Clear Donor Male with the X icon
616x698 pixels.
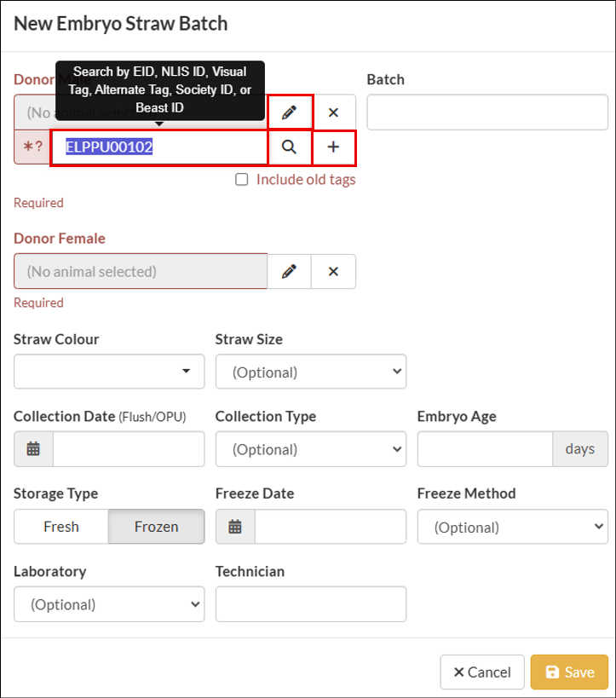(333, 112)
